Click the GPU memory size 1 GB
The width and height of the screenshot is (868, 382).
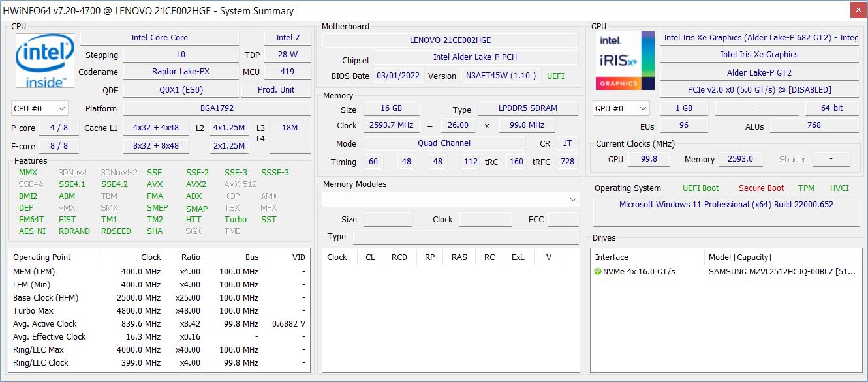tap(683, 108)
